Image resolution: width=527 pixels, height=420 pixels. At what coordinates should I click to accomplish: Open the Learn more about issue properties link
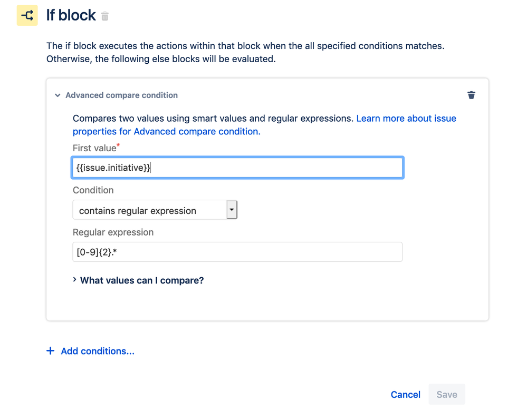[x=406, y=119]
